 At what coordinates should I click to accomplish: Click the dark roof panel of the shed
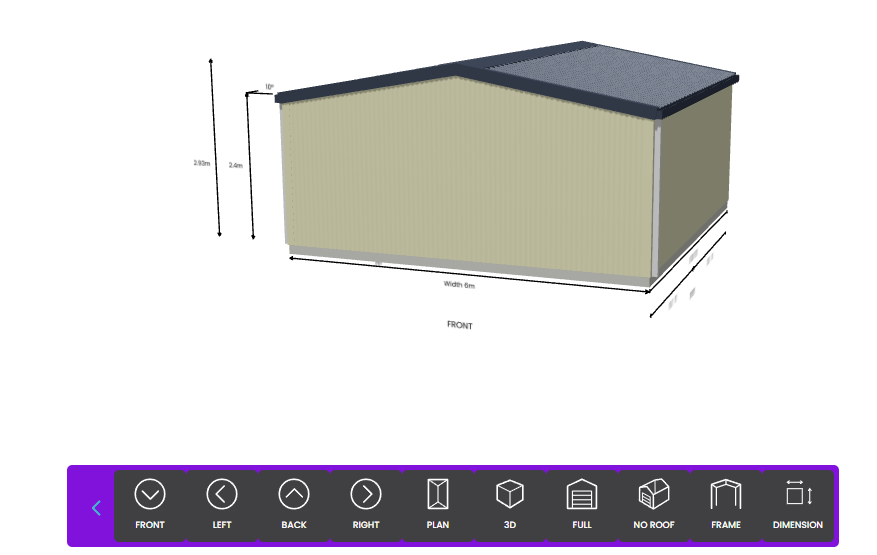coord(610,76)
